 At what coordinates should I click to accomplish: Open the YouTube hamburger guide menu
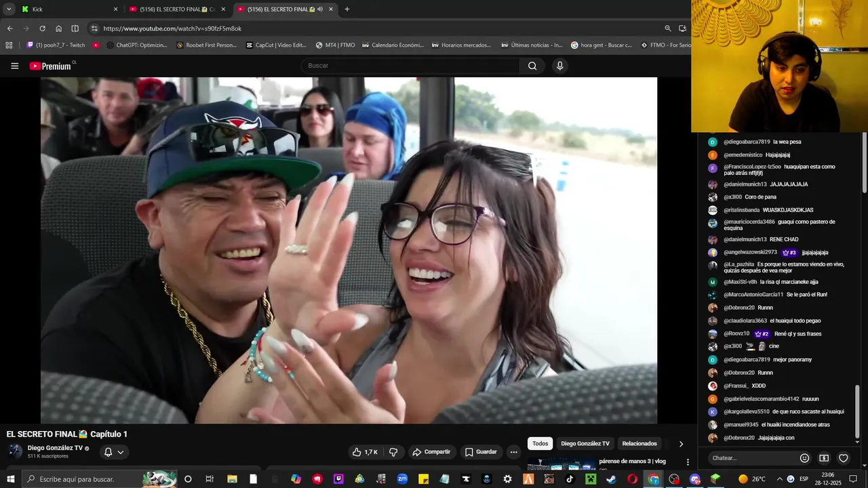[x=14, y=66]
